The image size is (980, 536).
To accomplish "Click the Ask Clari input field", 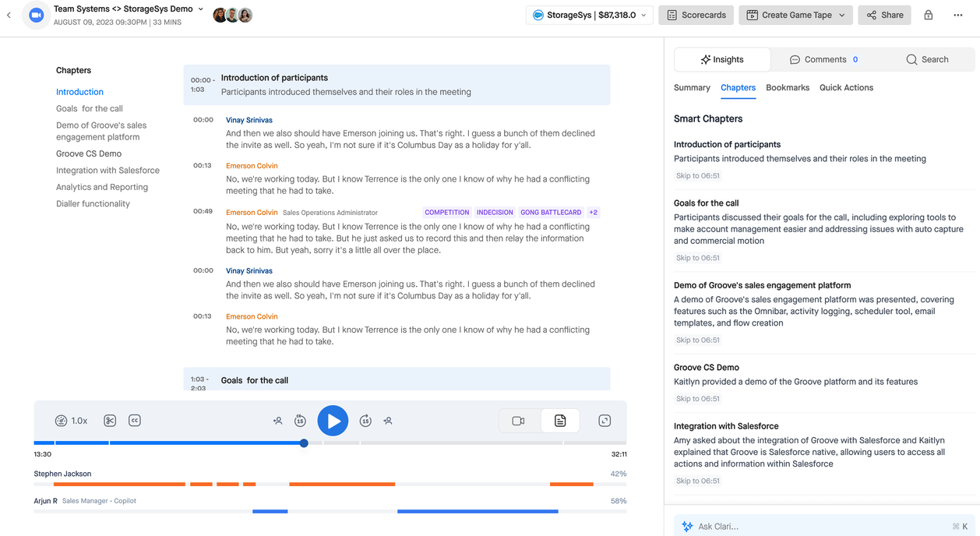I will point(824,526).
